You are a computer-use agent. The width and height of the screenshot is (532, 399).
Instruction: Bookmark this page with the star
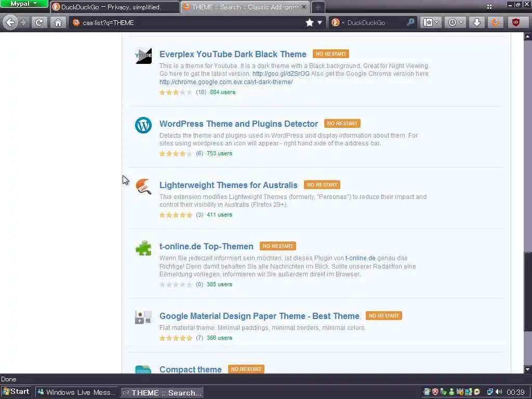coord(310,23)
